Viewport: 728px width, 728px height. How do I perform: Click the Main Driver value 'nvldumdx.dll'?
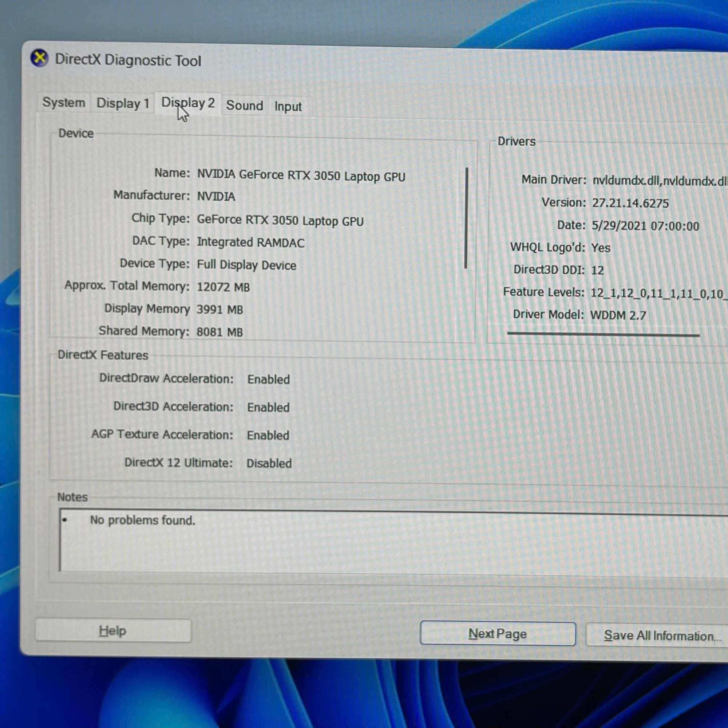[660, 181]
